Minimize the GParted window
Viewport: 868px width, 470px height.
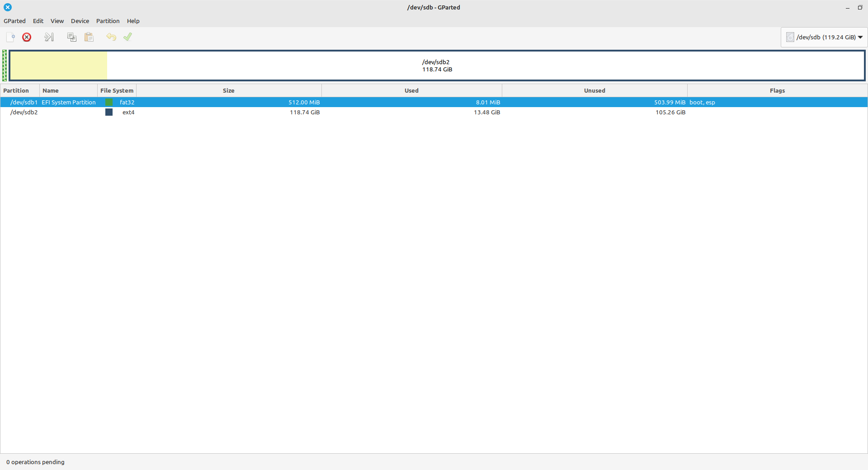[848, 8]
